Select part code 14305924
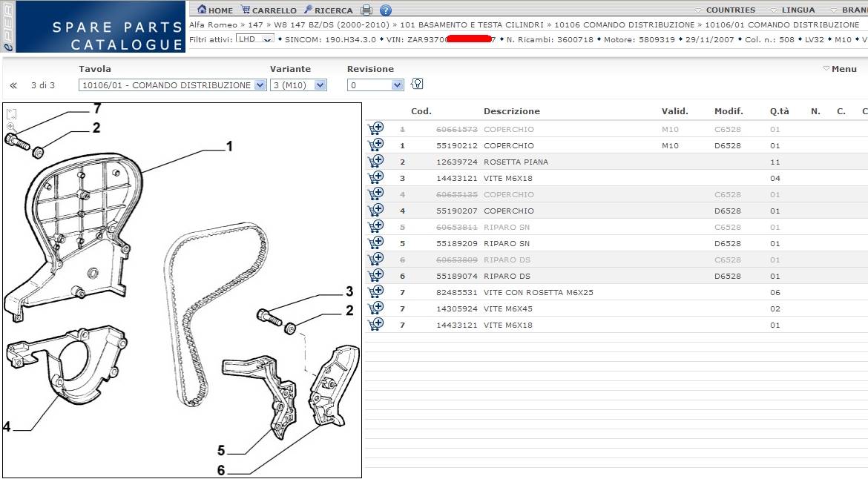The height and width of the screenshot is (479, 868). point(457,308)
